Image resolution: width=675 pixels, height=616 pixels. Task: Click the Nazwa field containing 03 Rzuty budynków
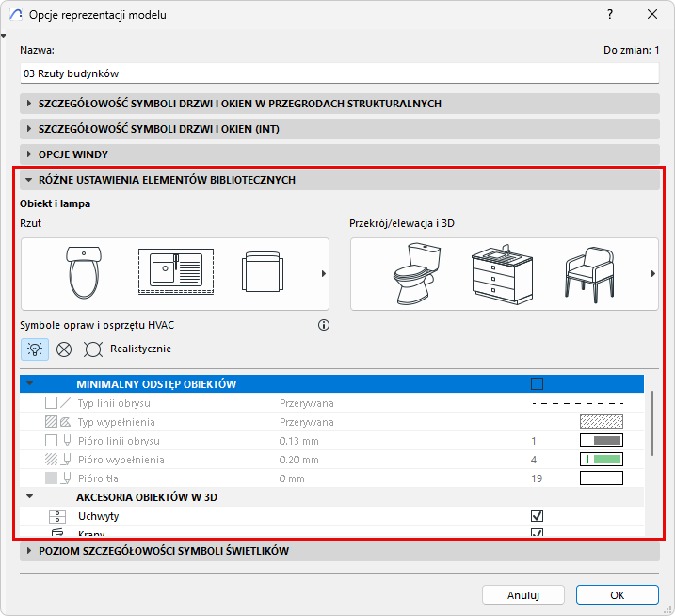click(x=340, y=73)
